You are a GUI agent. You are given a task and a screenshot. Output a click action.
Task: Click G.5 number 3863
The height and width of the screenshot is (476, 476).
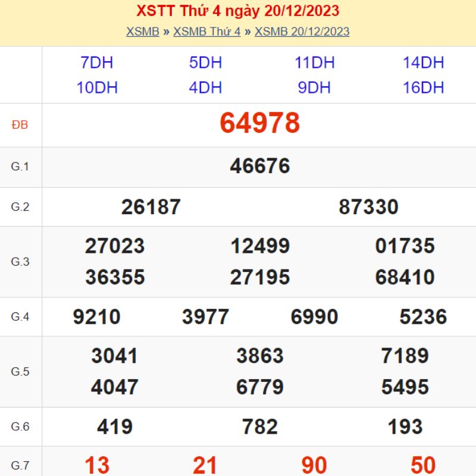(260, 356)
